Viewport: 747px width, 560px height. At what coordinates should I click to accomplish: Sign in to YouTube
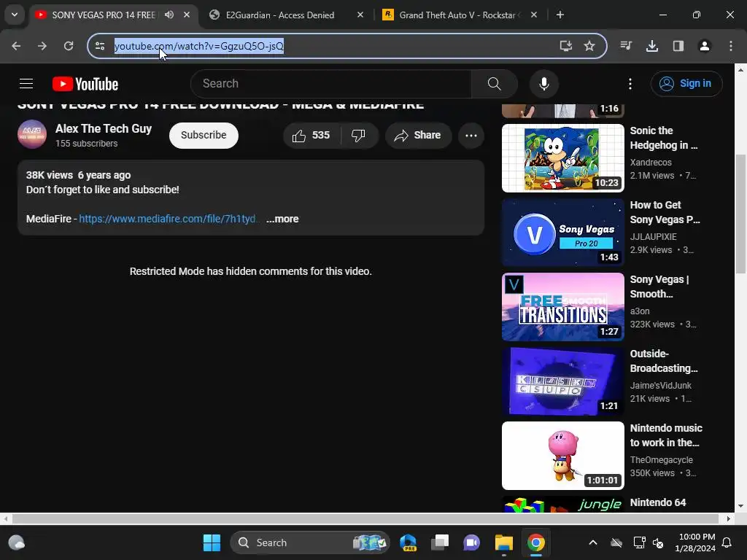click(686, 84)
